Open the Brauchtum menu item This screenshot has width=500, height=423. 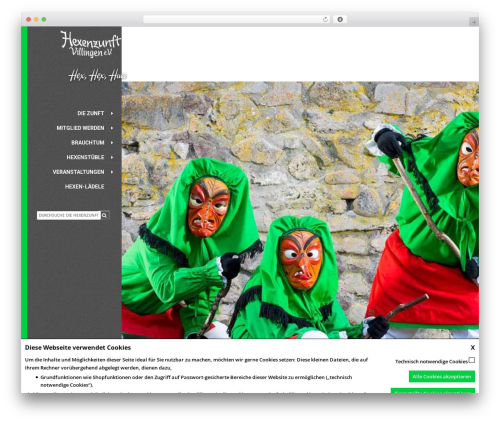[x=88, y=143]
